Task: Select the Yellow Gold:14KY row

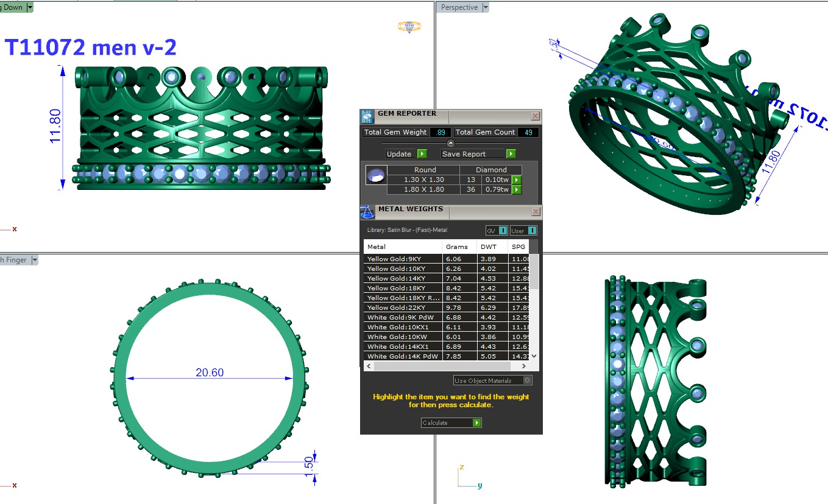Action: [402, 278]
